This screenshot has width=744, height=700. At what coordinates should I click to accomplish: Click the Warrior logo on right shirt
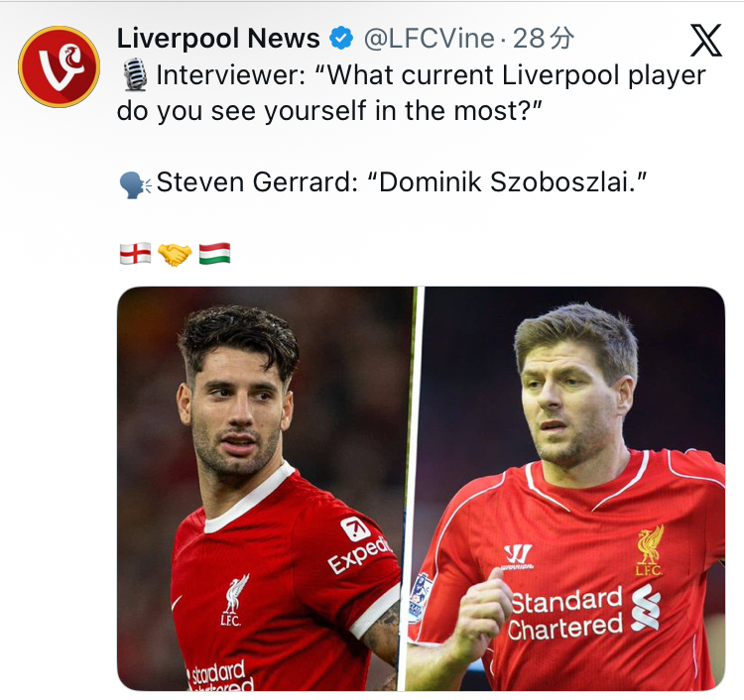(x=518, y=556)
